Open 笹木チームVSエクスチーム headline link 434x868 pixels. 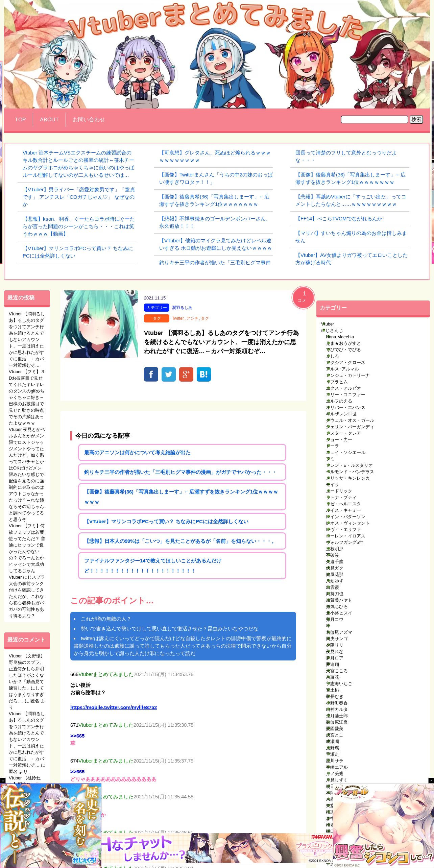tap(78, 164)
